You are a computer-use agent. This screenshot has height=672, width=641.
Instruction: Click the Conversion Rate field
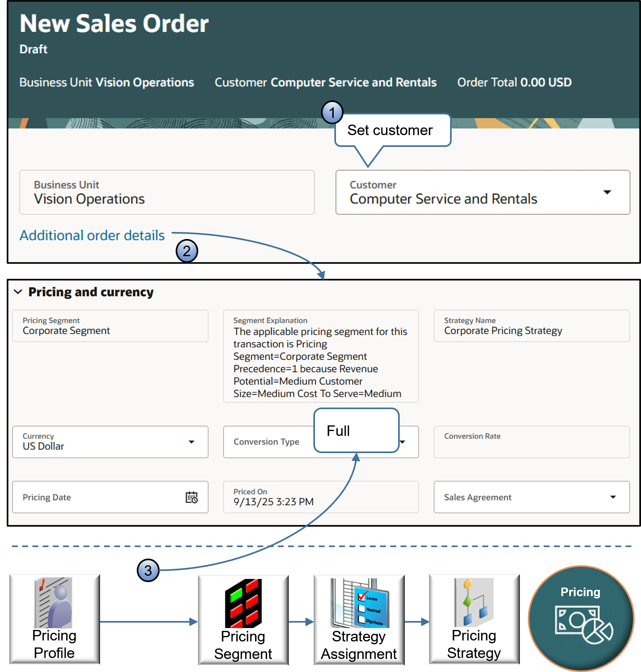[x=531, y=442]
